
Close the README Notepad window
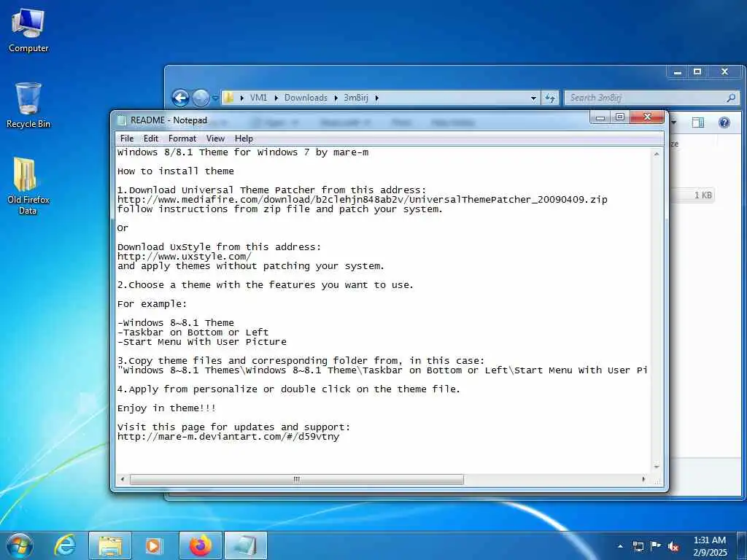coord(647,117)
